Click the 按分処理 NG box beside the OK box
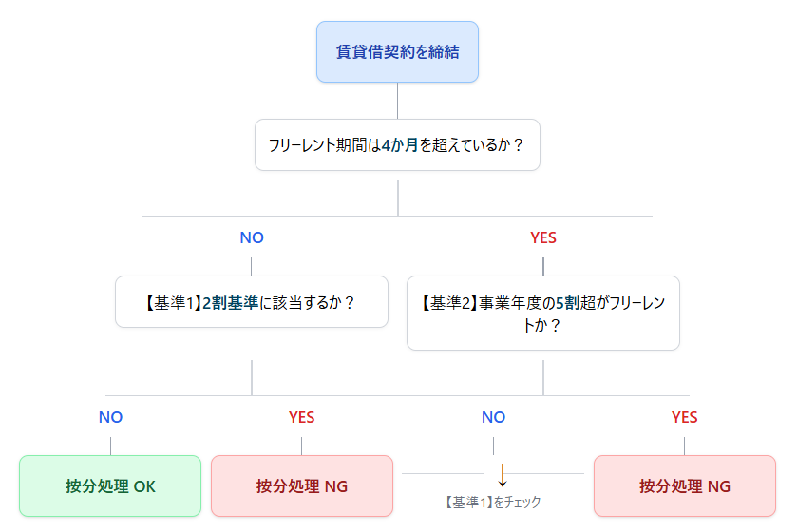The width and height of the screenshot is (797, 532). pyautogui.click(x=302, y=486)
